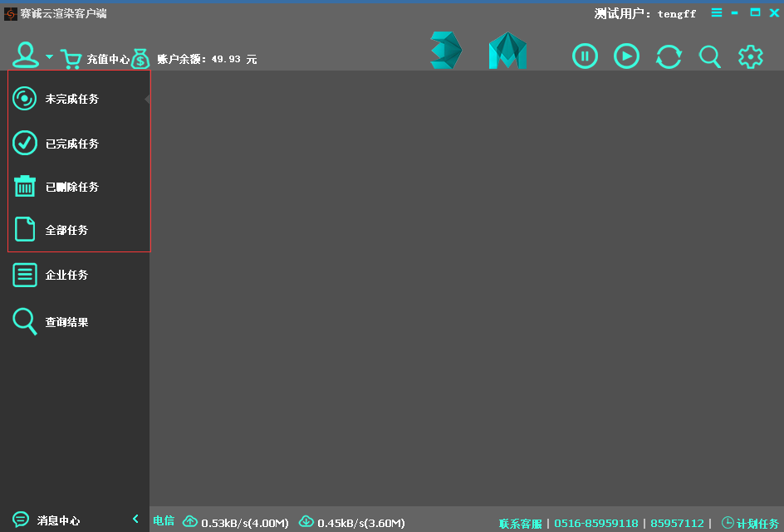Screen dimensions: 784x532
Task: Pause tasks with the pause button
Action: pyautogui.click(x=585, y=56)
